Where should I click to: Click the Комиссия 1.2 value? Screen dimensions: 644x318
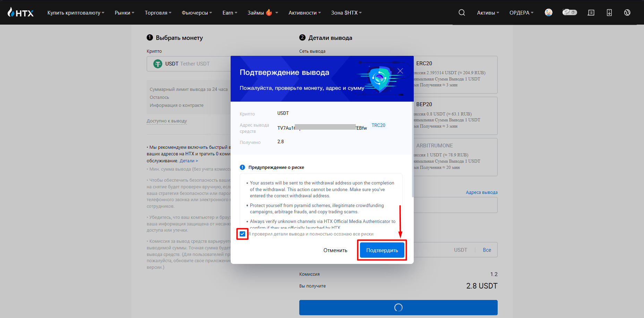(494, 274)
